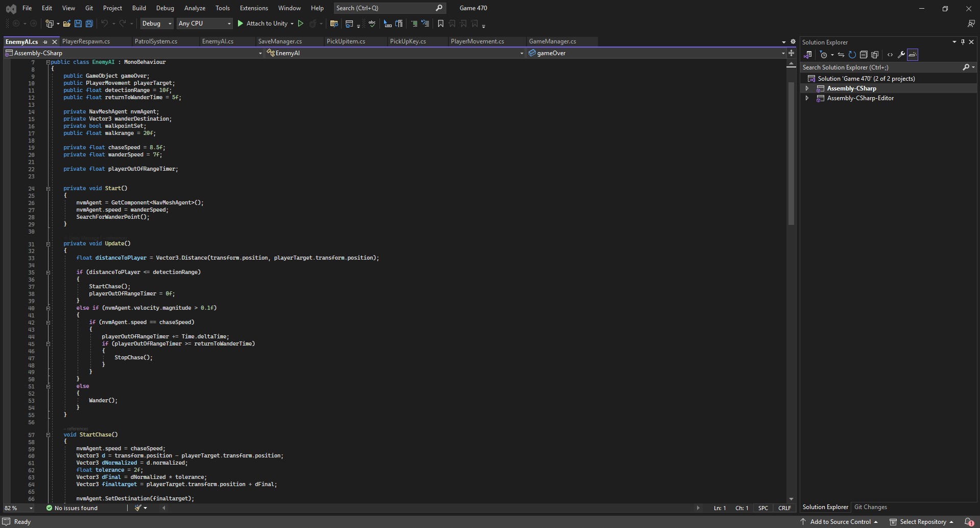The width and height of the screenshot is (980, 528).
Task: Open the Debug configuration dropdown
Action: pos(157,24)
